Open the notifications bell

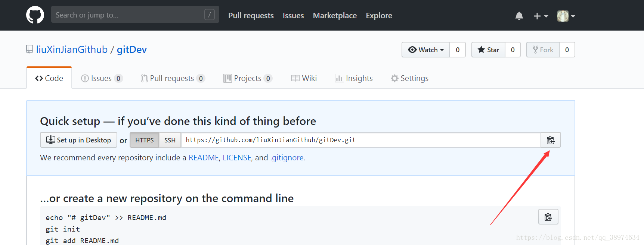(519, 16)
